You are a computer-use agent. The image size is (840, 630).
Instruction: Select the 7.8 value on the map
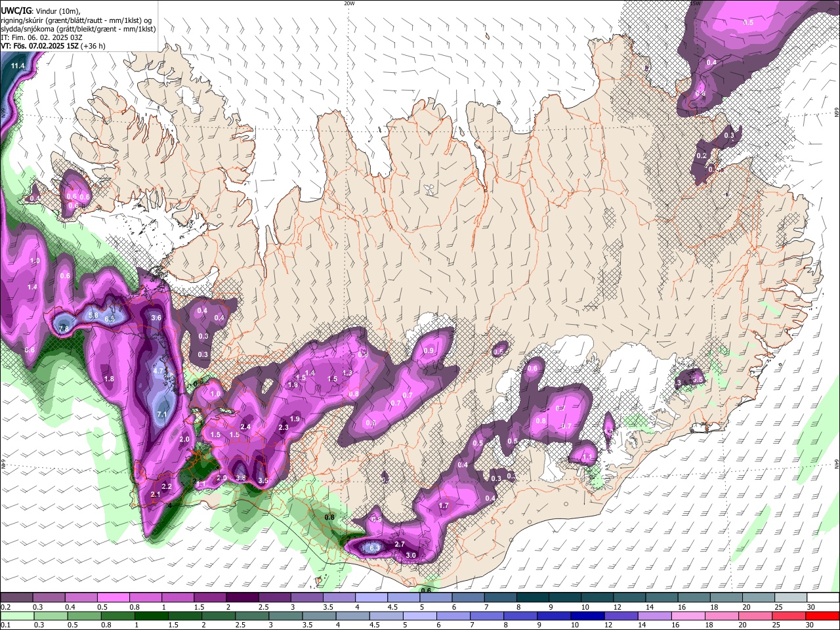click(64, 329)
